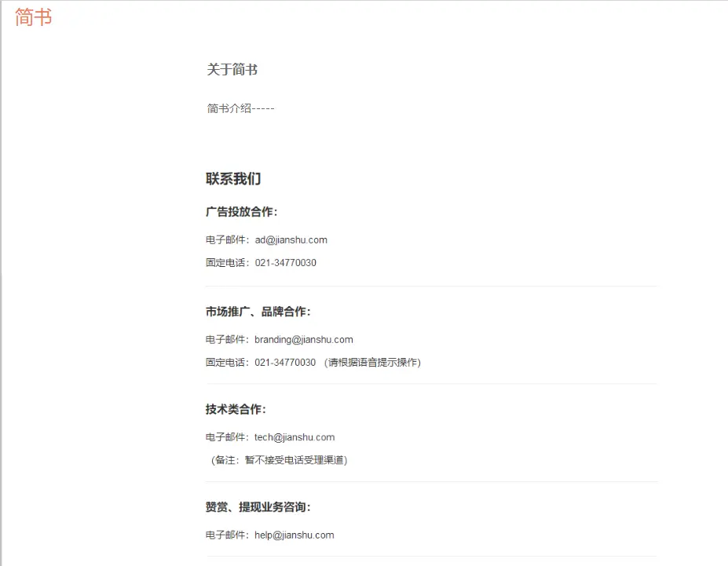
Task: Select the 简书介绍----- text
Action: click(x=240, y=108)
